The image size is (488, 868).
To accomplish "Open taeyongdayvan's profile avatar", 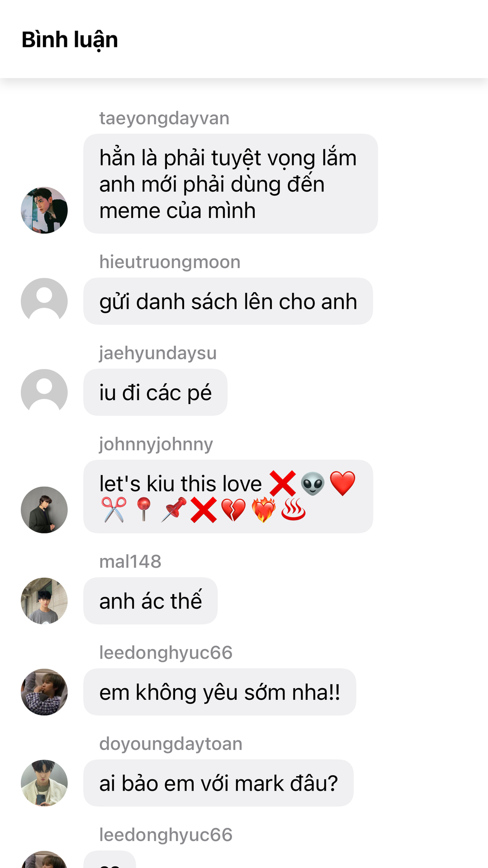I will point(44,210).
